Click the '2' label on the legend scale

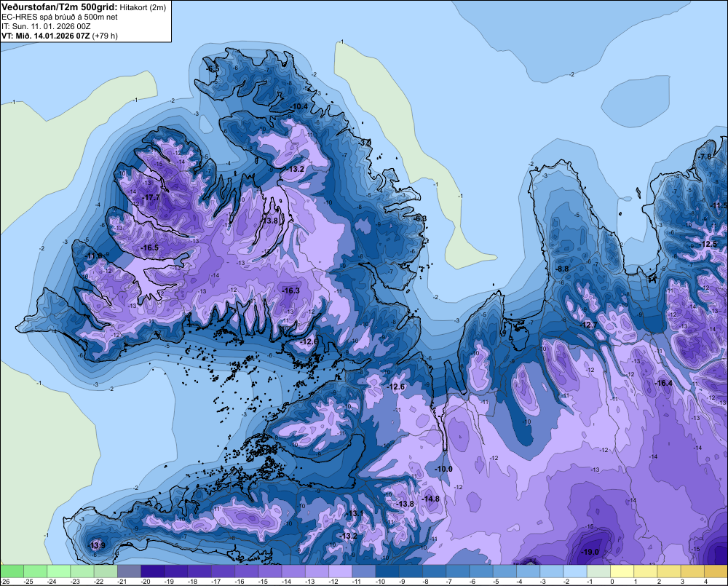pos(659,582)
